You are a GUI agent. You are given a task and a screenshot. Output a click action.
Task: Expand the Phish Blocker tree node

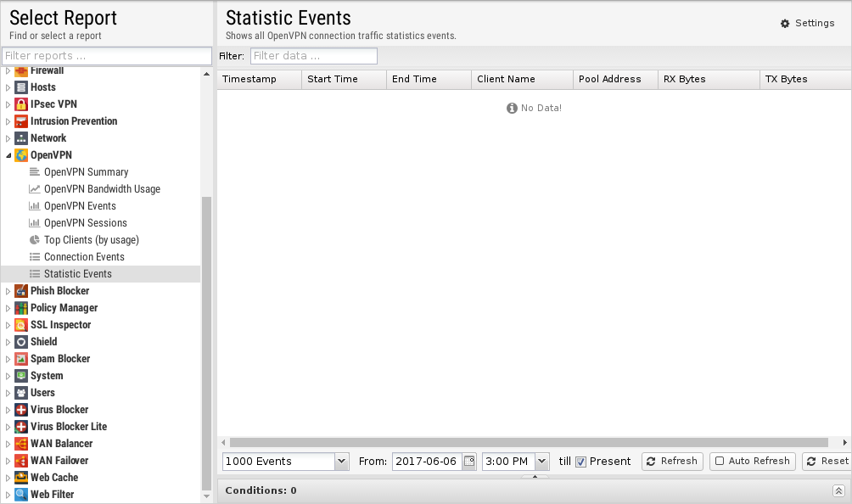point(8,291)
